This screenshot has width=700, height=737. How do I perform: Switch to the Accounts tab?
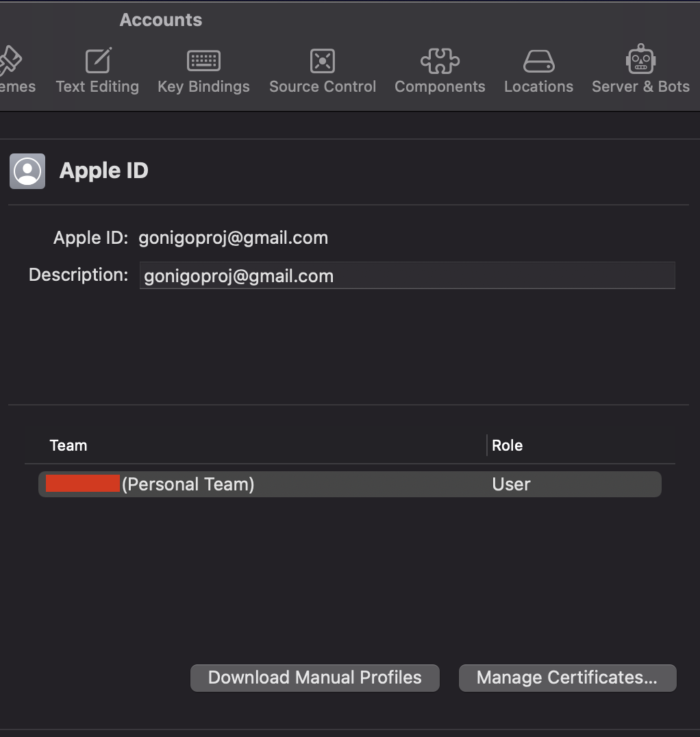tap(160, 20)
